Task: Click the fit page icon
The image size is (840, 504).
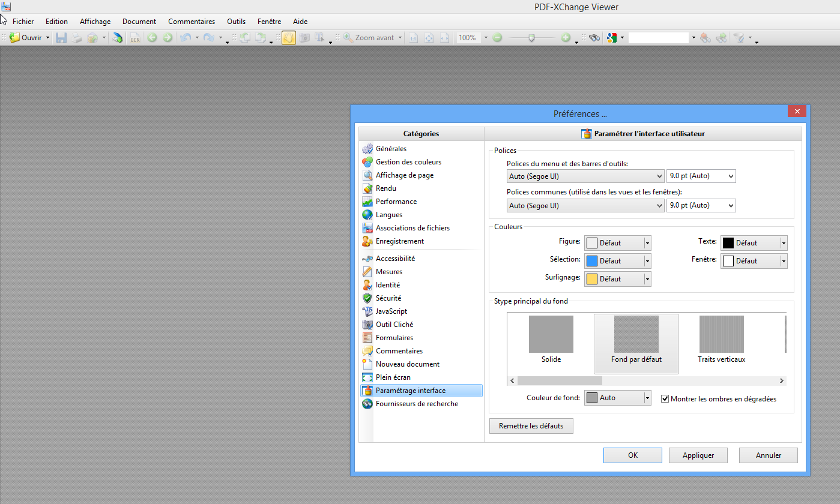Action: coord(429,38)
